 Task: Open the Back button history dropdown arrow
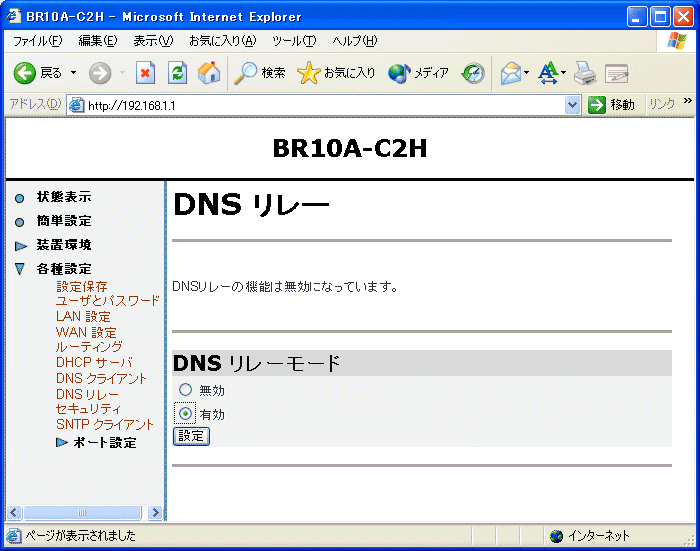pos(73,72)
